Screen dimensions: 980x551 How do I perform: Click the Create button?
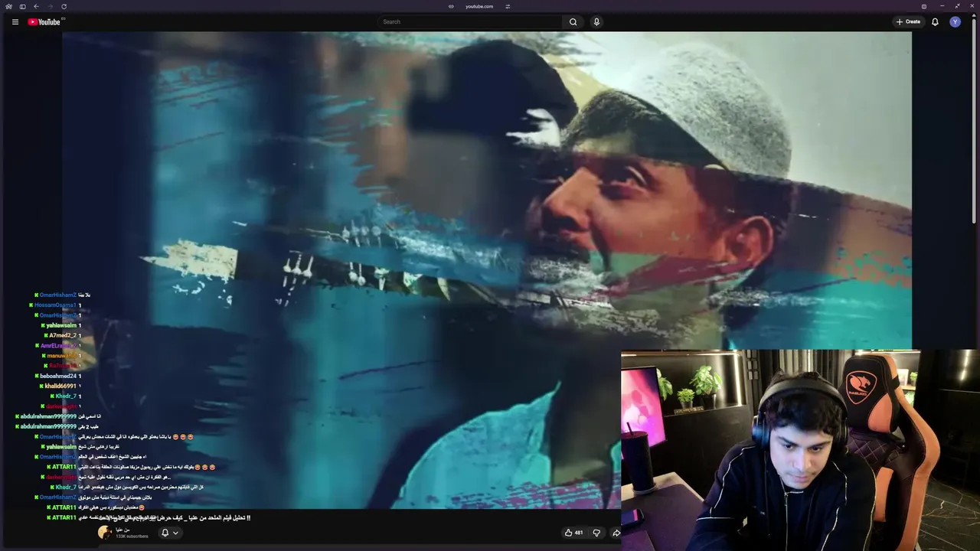tap(908, 21)
